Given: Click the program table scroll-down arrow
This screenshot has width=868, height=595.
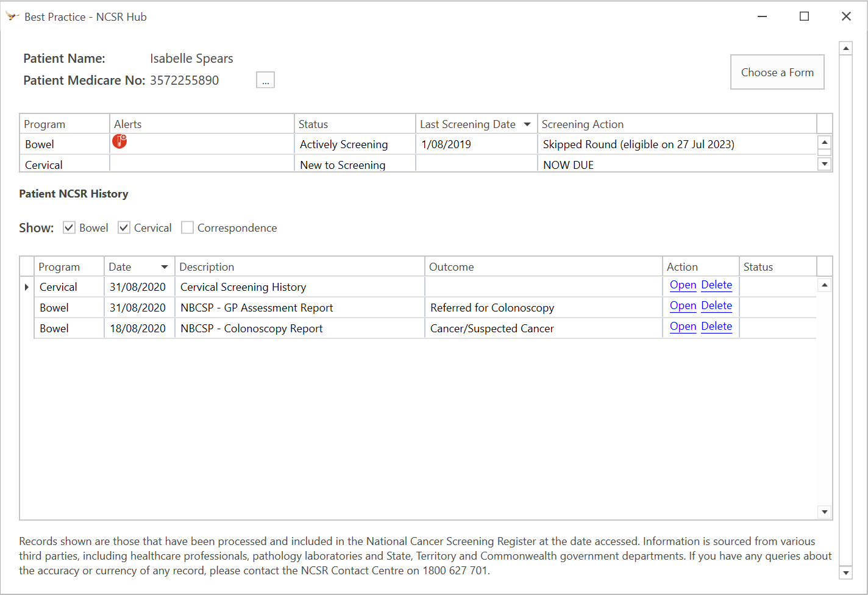Looking at the screenshot, I should [825, 164].
